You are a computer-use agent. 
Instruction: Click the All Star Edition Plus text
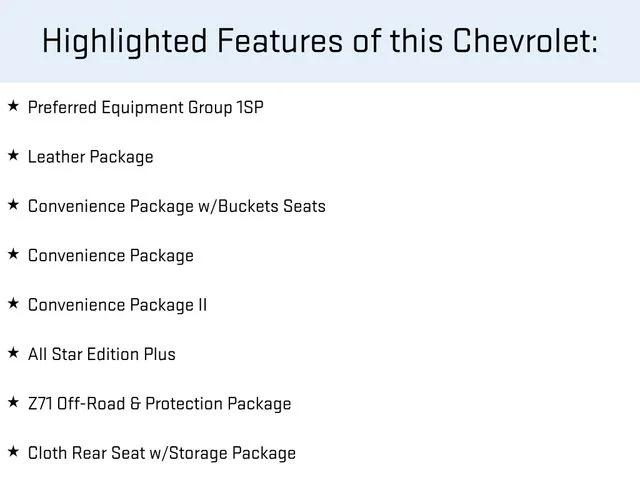coord(102,354)
